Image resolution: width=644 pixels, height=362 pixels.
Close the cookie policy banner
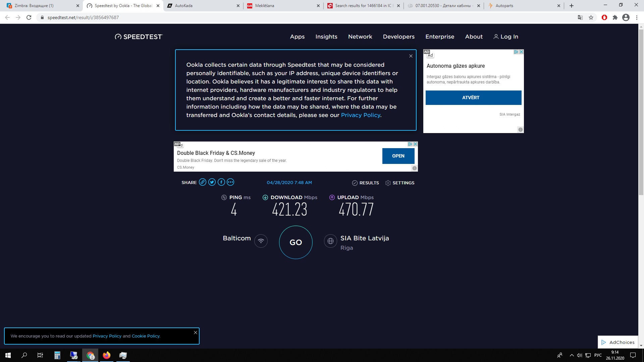pyautogui.click(x=196, y=333)
